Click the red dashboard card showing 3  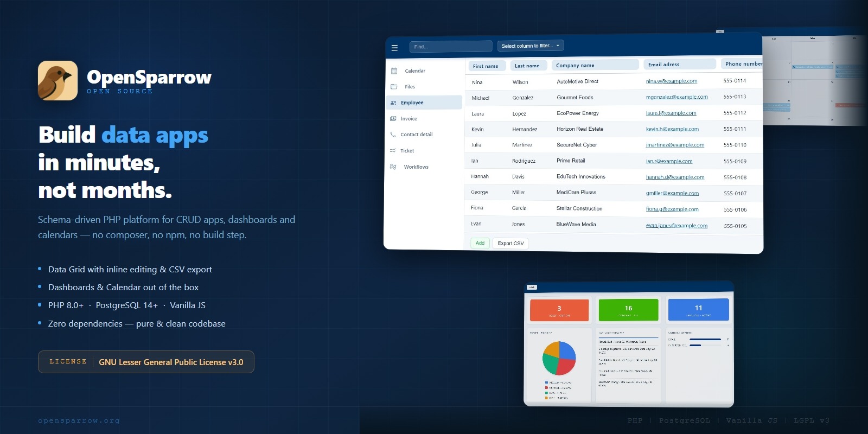pos(559,310)
